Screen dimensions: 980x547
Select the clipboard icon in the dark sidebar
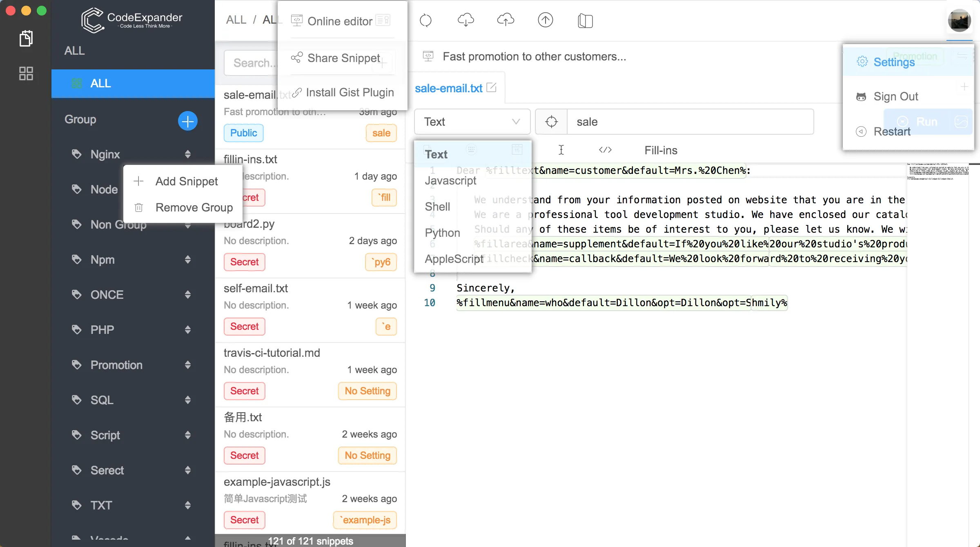click(x=26, y=38)
